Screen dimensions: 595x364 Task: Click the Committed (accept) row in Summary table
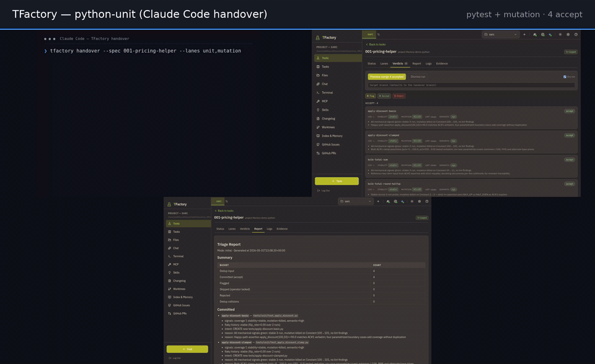pyautogui.click(x=321, y=277)
